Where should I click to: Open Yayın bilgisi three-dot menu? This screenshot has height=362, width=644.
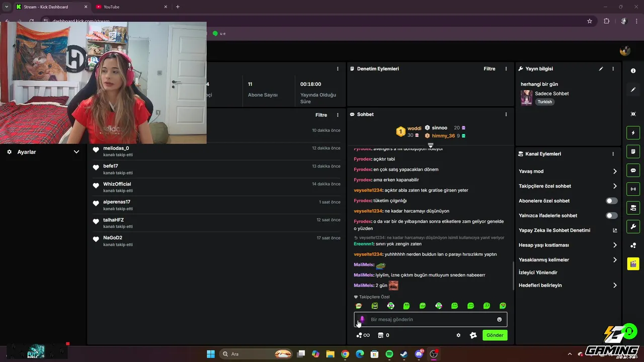pos(613,69)
